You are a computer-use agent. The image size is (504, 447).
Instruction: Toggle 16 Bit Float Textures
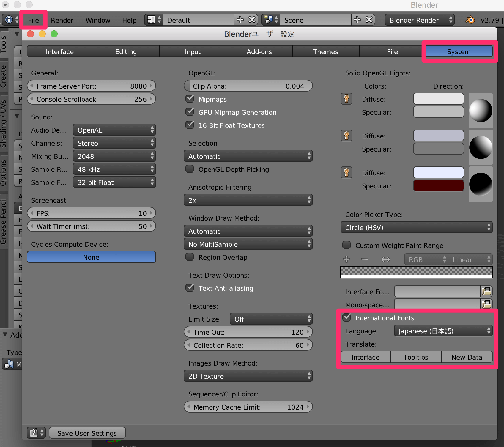190,125
